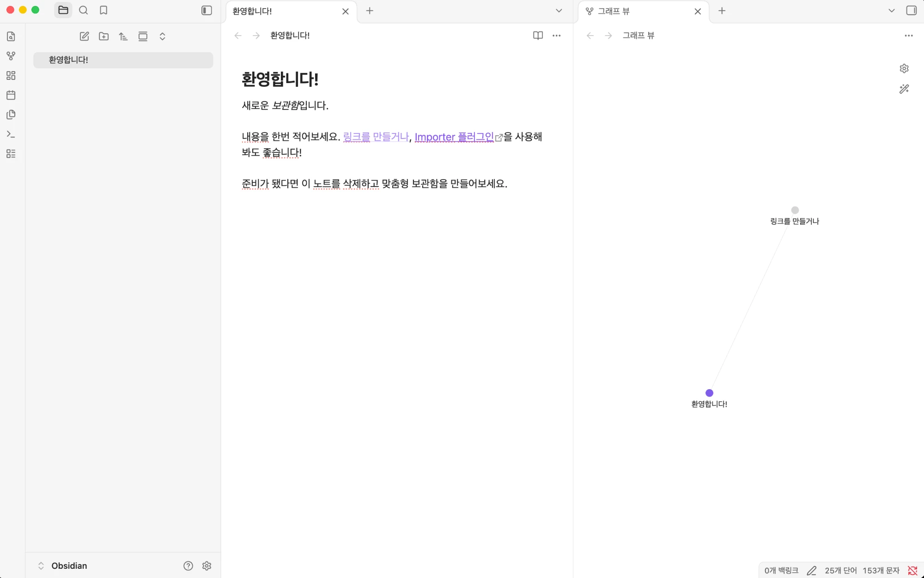The image size is (924, 578).
Task: Create a new folder icon
Action: 104,36
